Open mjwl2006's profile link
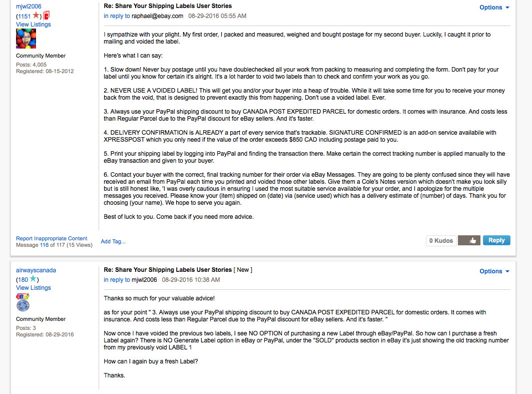This screenshot has width=532, height=394. coord(29,7)
